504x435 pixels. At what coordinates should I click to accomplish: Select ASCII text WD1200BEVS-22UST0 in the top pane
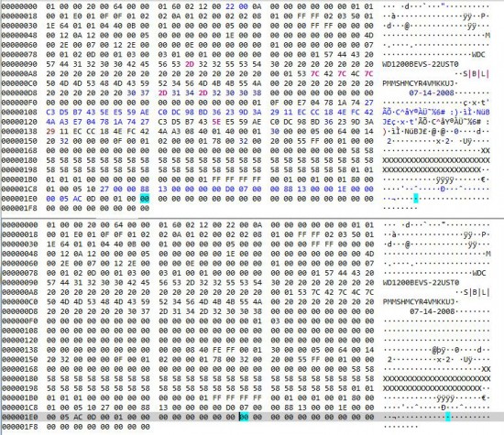[x=421, y=64]
